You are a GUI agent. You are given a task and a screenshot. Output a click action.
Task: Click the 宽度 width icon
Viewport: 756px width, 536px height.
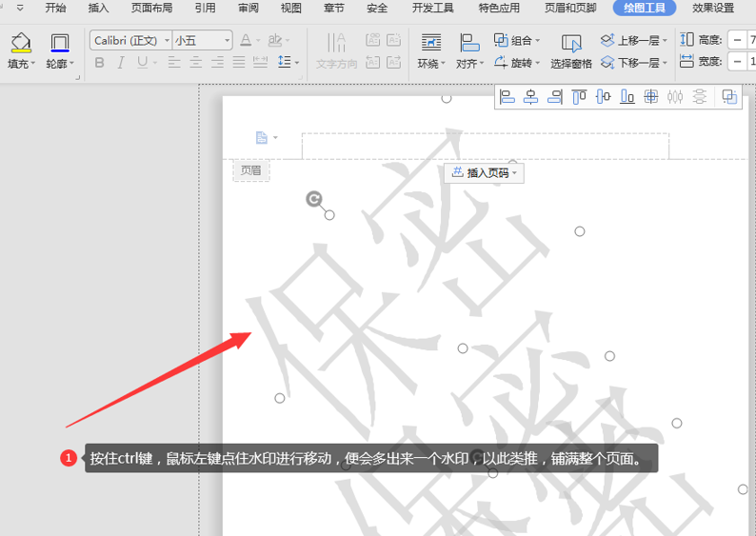[x=686, y=61]
